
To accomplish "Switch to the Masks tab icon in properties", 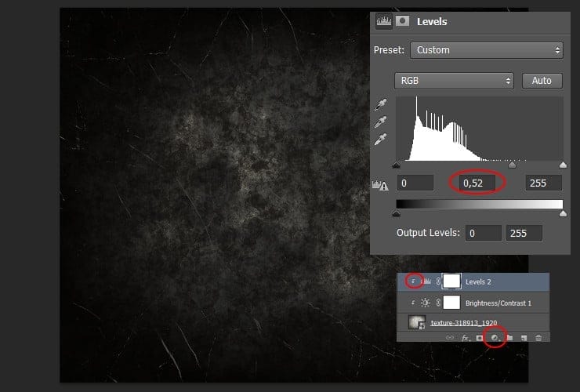I will tap(404, 21).
